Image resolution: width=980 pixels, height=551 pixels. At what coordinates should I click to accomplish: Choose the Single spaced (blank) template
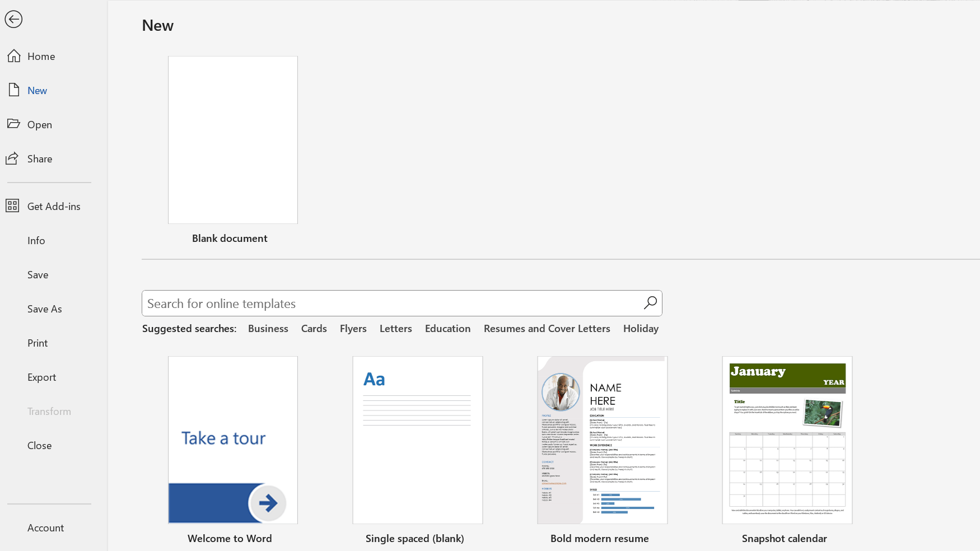[418, 440]
